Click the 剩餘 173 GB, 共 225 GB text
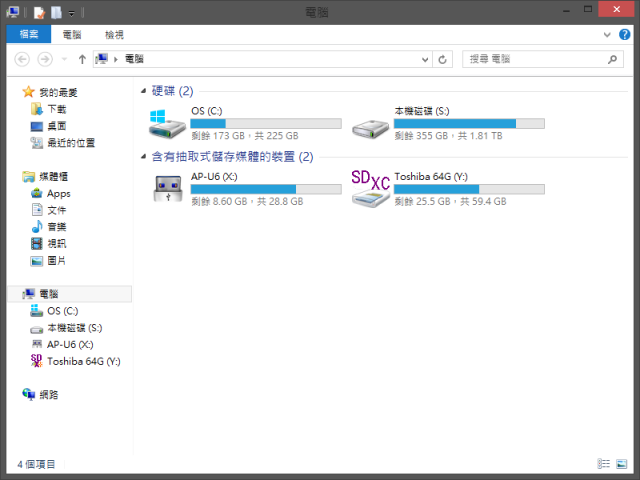 pos(245,136)
